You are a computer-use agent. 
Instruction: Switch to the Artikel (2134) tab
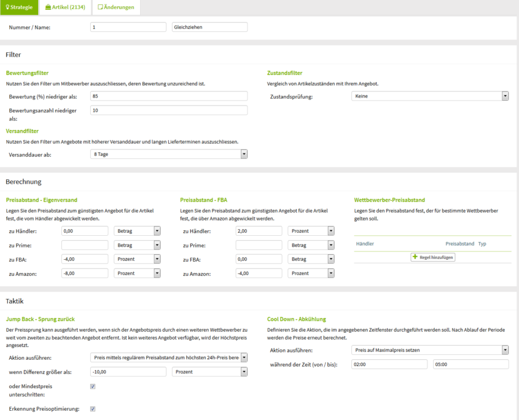click(x=65, y=7)
